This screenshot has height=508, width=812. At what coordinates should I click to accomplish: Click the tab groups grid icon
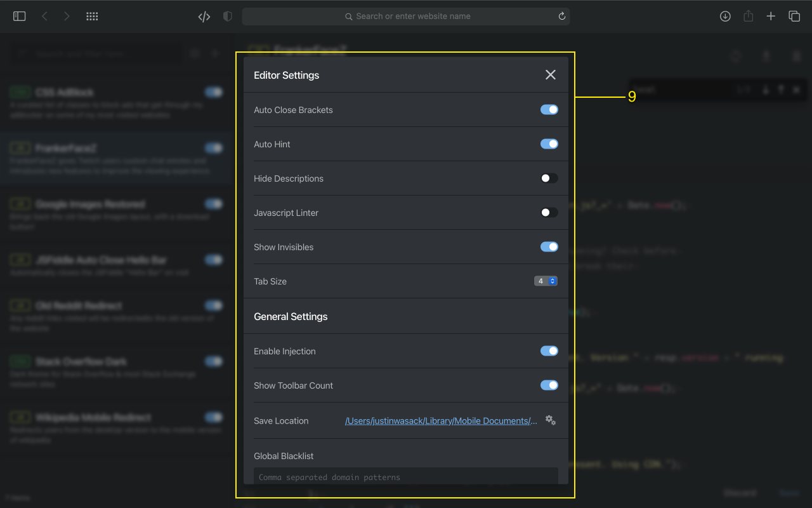(92, 16)
